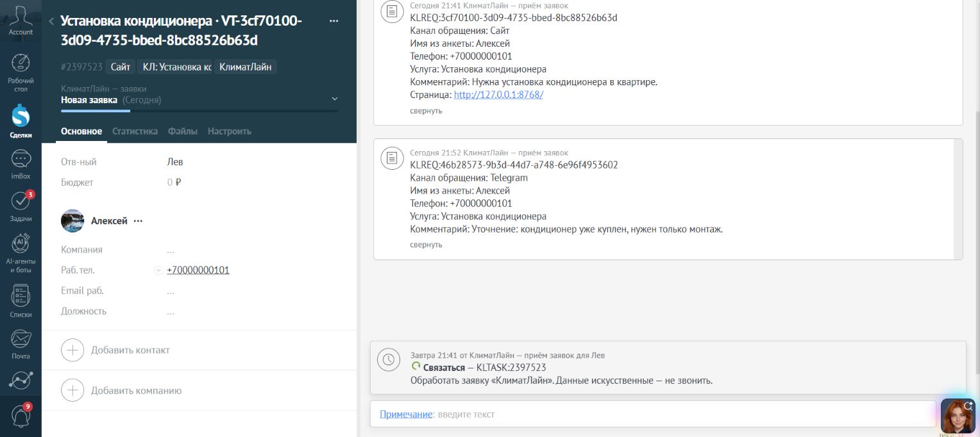Viewport: 980px width, 437px height.
Task: Click the КЛ: Установка tag
Action: 175,67
